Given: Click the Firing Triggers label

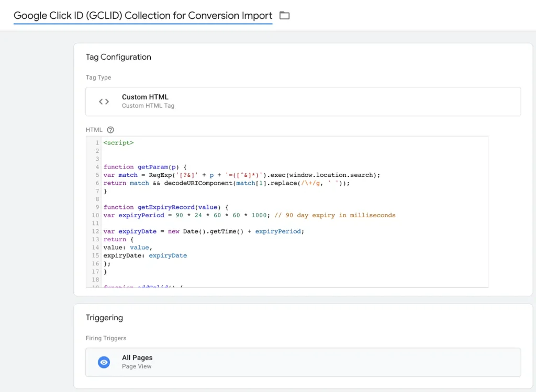Looking at the screenshot, I should (106, 338).
